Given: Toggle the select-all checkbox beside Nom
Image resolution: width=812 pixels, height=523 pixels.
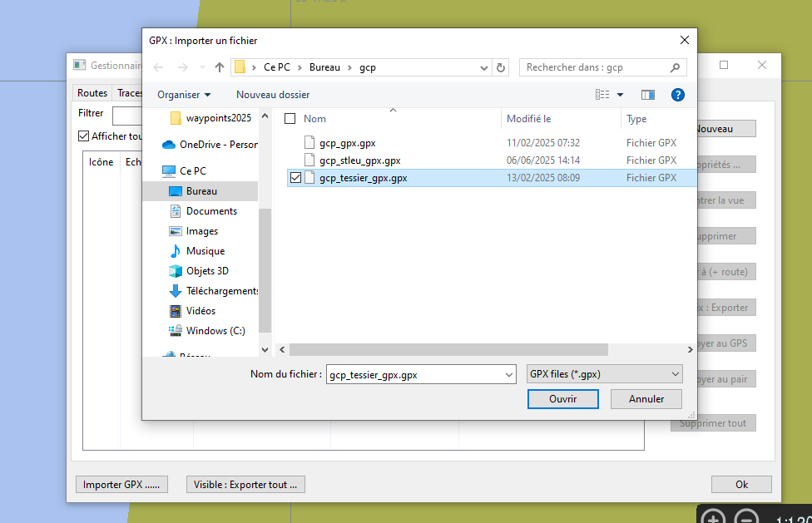Looking at the screenshot, I should pyautogui.click(x=290, y=118).
